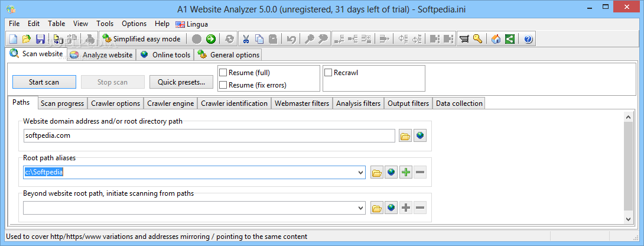Click the Paste clipboard icon

[273, 39]
